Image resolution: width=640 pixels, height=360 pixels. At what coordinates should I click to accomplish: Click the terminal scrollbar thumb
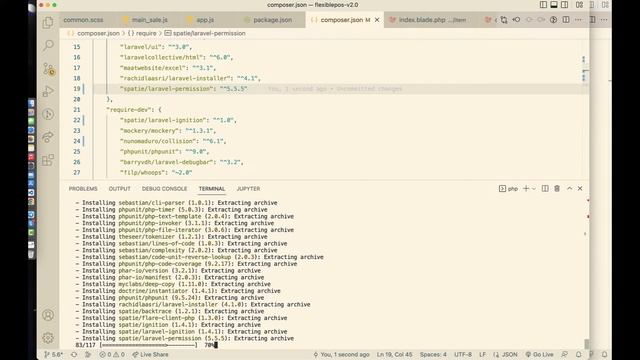(x=587, y=344)
